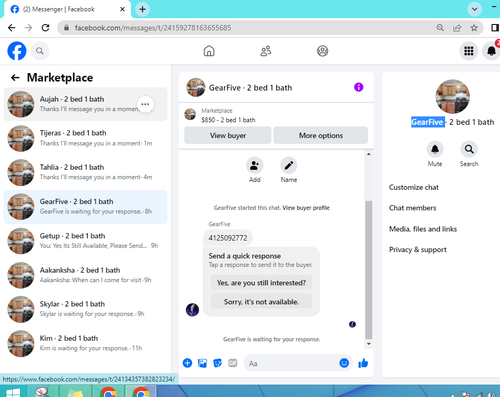Toggle the purple conversation information icon

(x=359, y=87)
